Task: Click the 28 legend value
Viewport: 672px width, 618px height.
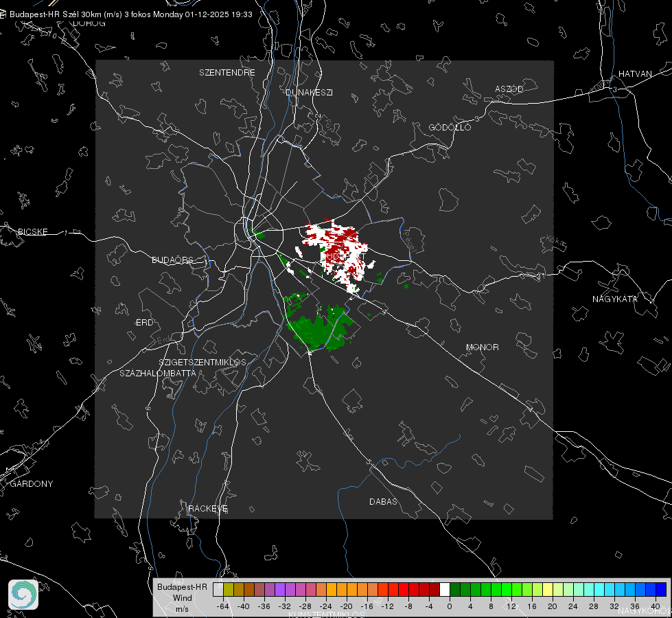Action: tap(594, 606)
